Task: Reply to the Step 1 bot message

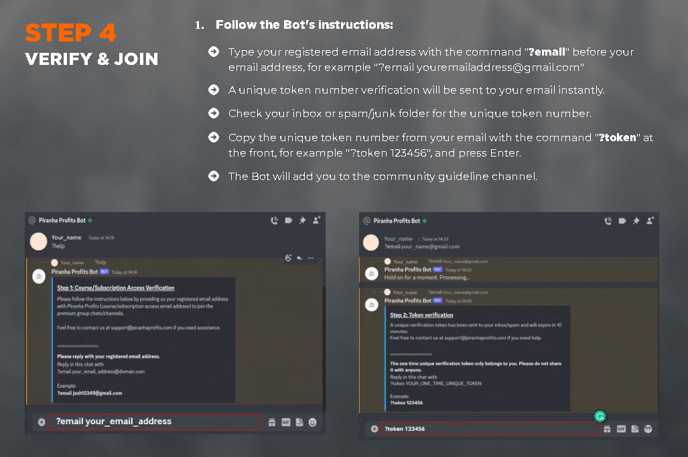Action: click(299, 258)
